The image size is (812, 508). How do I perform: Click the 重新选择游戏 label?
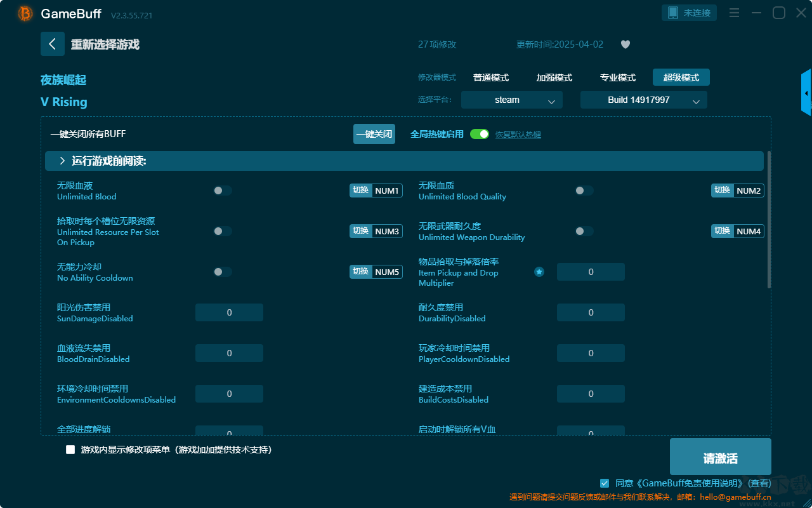pyautogui.click(x=105, y=44)
